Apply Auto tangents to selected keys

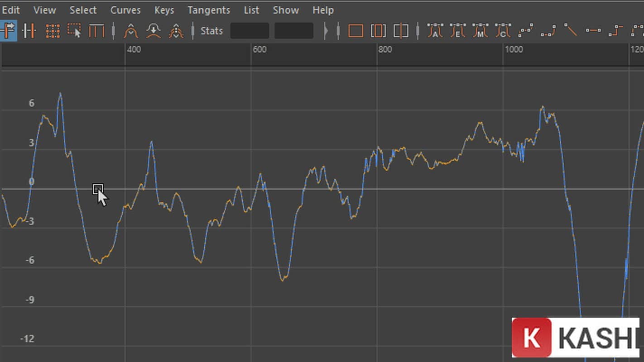(x=435, y=31)
